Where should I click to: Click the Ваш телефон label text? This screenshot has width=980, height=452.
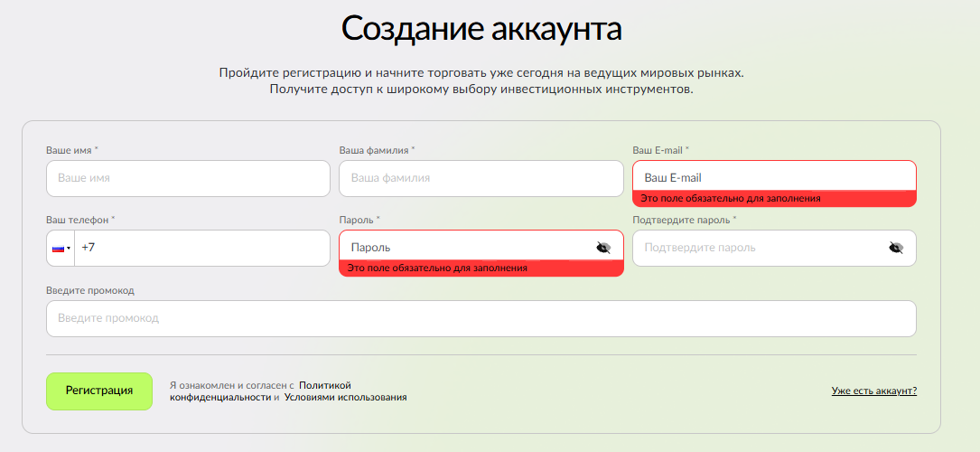tap(78, 220)
